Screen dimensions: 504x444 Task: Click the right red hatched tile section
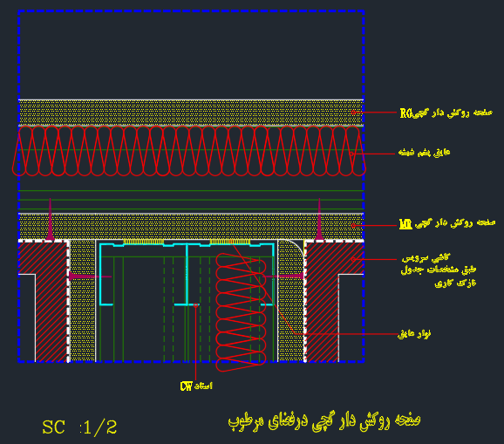tap(335, 302)
